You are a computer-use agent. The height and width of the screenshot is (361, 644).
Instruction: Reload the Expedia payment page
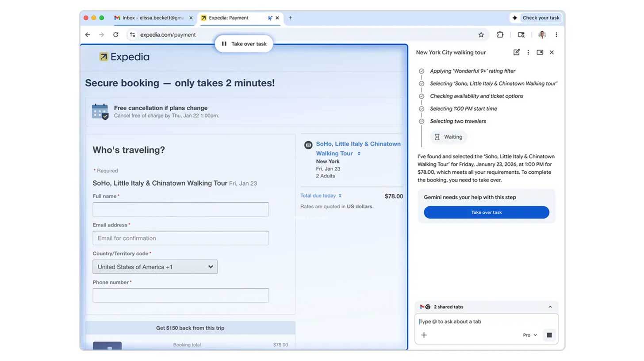(x=116, y=35)
